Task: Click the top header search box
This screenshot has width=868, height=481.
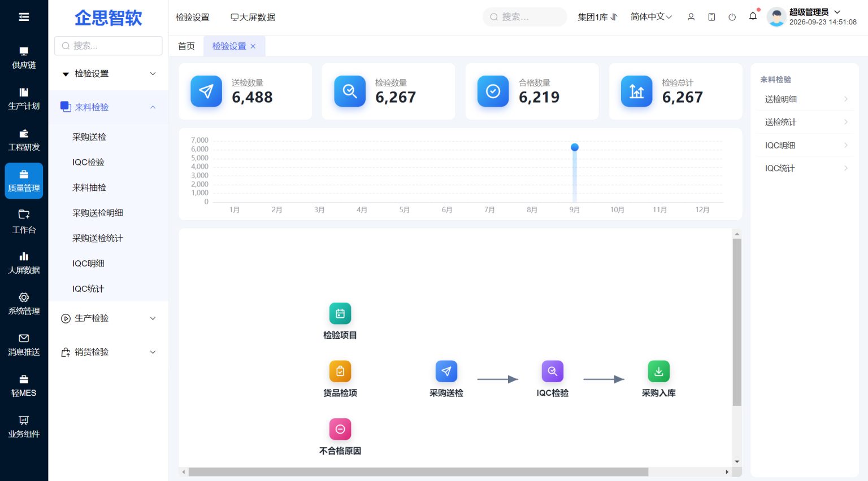Action: 524,17
